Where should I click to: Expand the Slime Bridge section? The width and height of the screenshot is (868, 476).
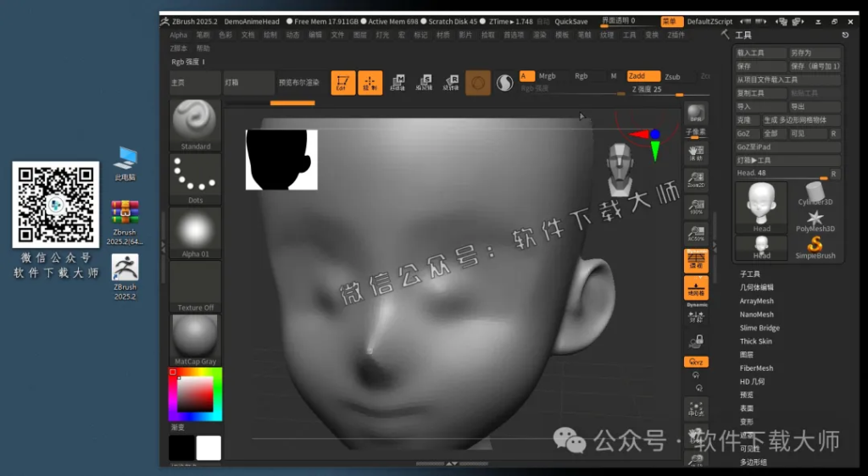coord(759,328)
